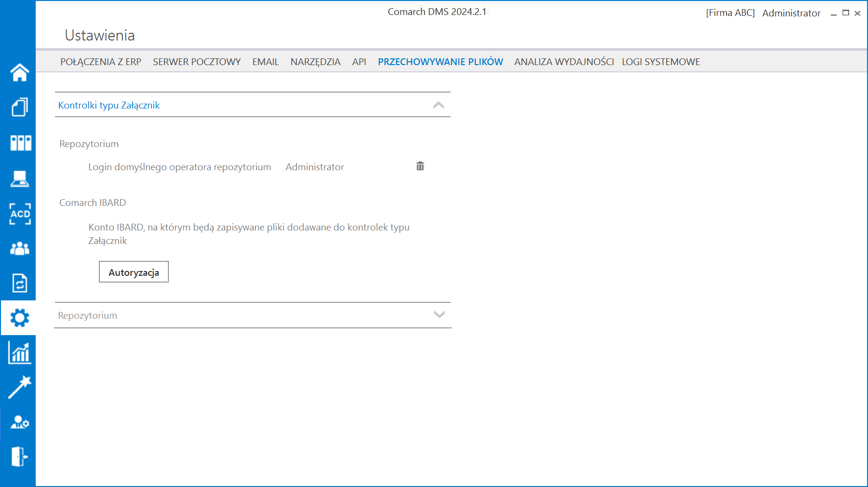
Task: Click the Administrator user name in title bar
Action: [x=791, y=13]
